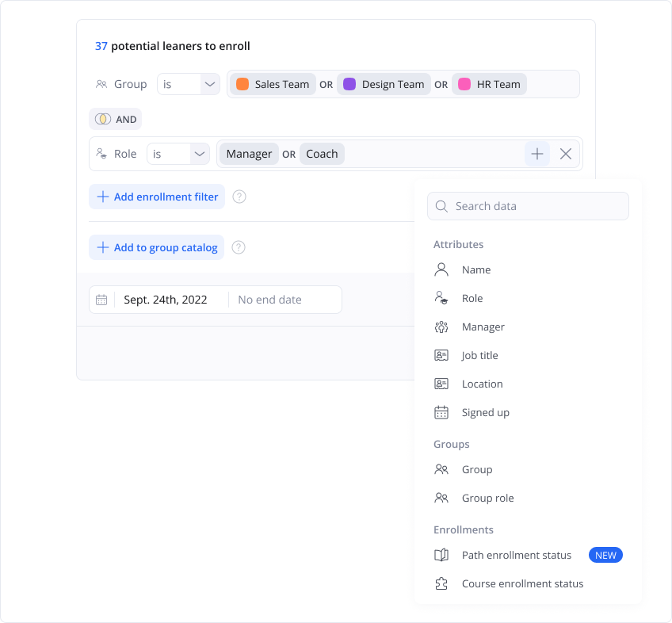Viewport: 672px width, 623px height.
Task: Click help icon beside Add enrollment filter
Action: (239, 197)
